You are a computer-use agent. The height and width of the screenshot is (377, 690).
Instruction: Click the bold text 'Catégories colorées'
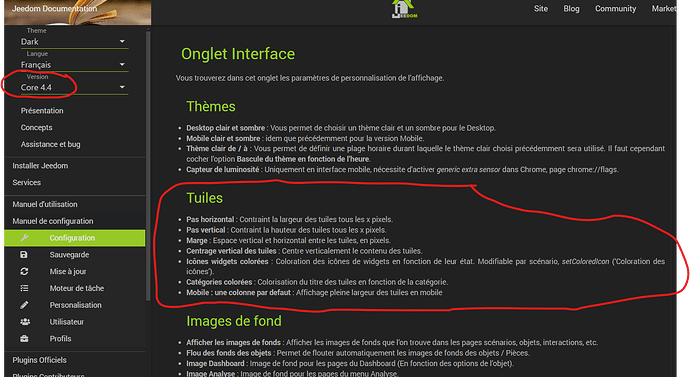tap(219, 282)
